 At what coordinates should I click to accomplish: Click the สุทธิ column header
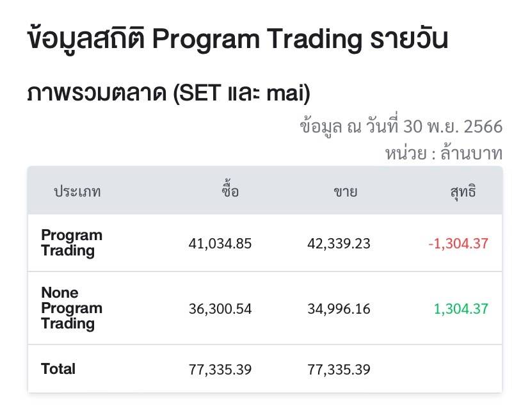coord(463,191)
